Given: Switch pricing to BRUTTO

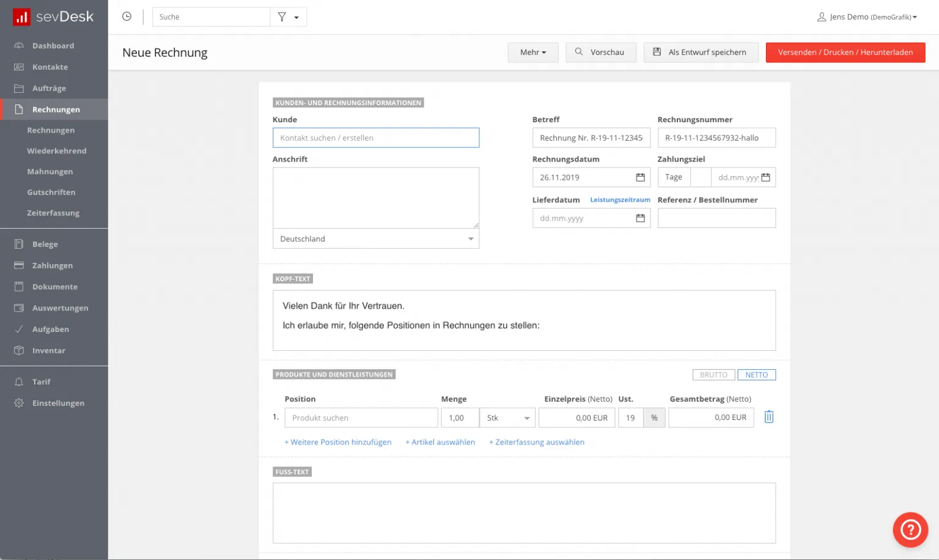Looking at the screenshot, I should [713, 375].
